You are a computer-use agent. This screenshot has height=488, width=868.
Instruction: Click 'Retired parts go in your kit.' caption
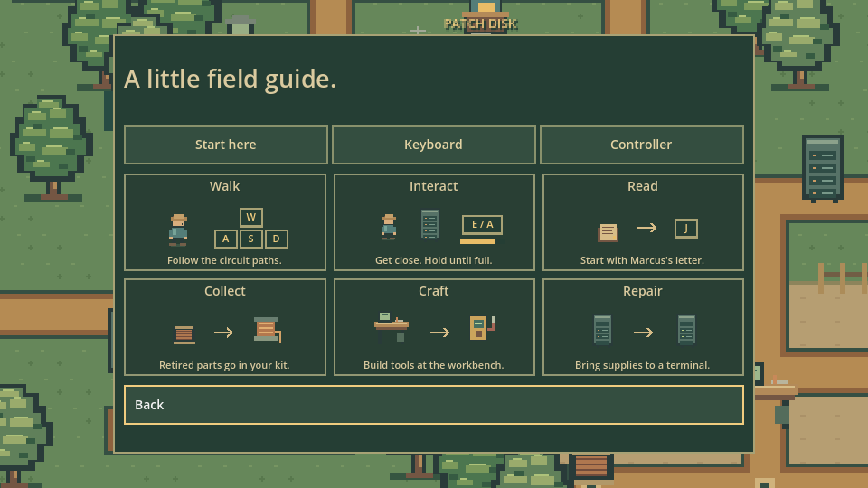(x=224, y=365)
